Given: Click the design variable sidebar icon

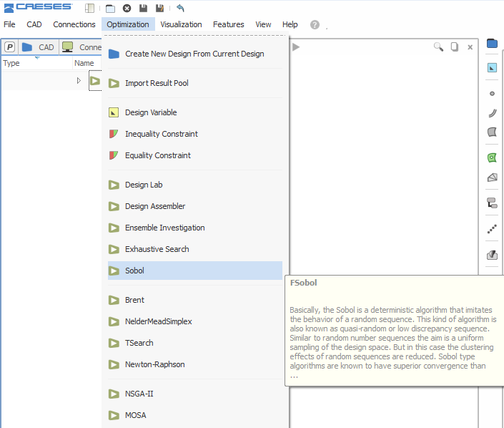Looking at the screenshot, I should tap(492, 67).
